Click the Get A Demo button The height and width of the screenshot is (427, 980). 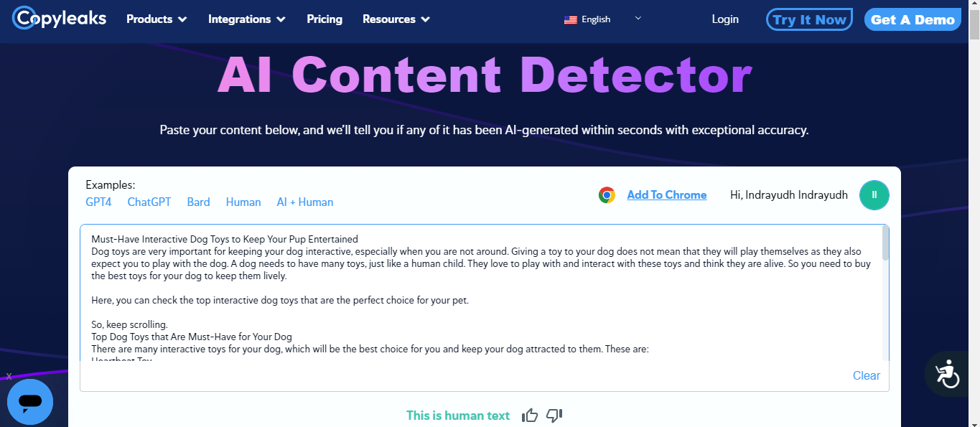tap(913, 19)
